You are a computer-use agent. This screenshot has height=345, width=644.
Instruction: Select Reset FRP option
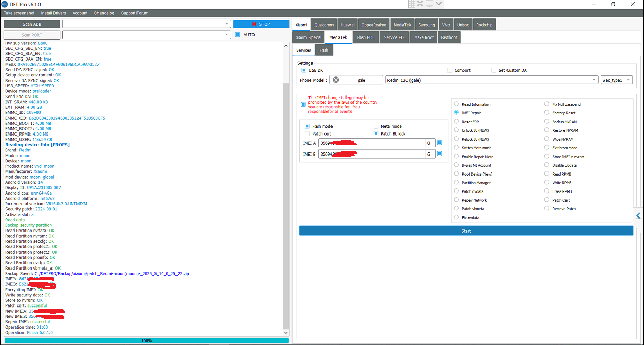coord(466,122)
